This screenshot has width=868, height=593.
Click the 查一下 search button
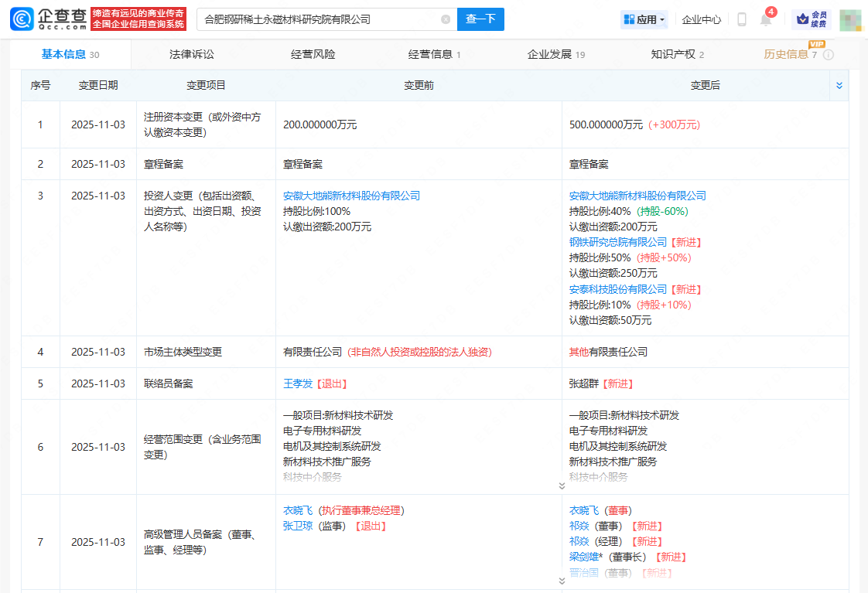pos(480,19)
